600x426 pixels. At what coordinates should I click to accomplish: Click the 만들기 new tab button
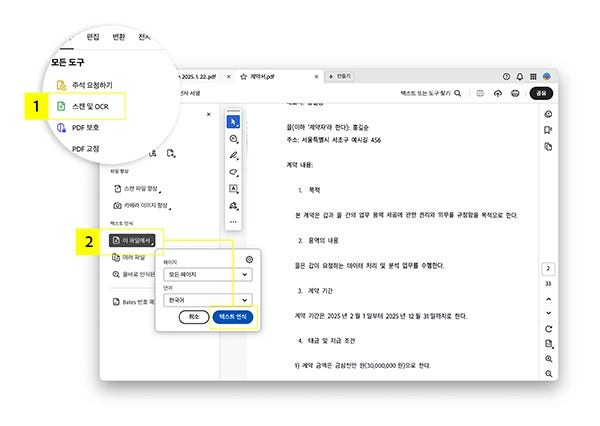point(340,77)
